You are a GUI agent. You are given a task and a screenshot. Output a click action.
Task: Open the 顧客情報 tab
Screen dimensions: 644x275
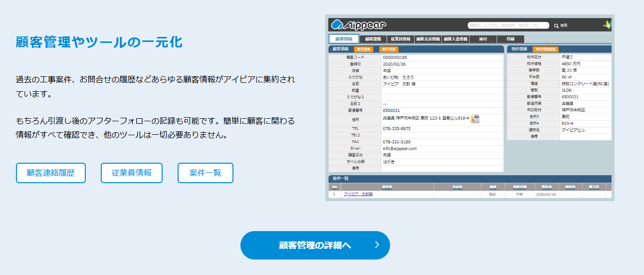tap(344, 39)
